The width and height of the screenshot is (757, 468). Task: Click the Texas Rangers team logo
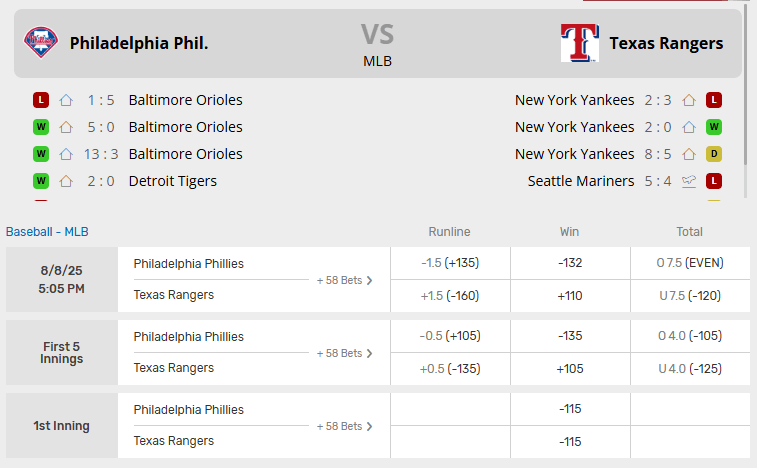click(x=579, y=43)
